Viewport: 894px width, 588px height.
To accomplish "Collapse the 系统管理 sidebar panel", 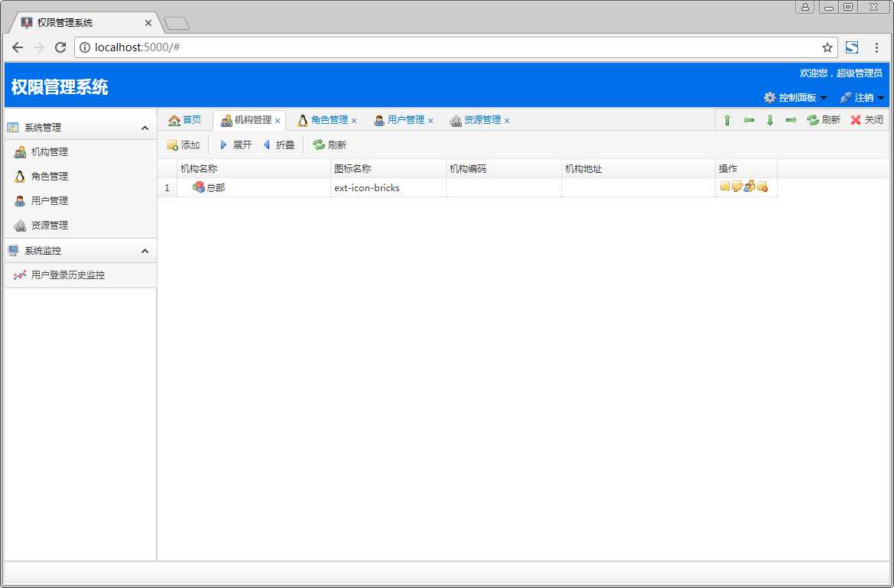I will tap(145, 128).
